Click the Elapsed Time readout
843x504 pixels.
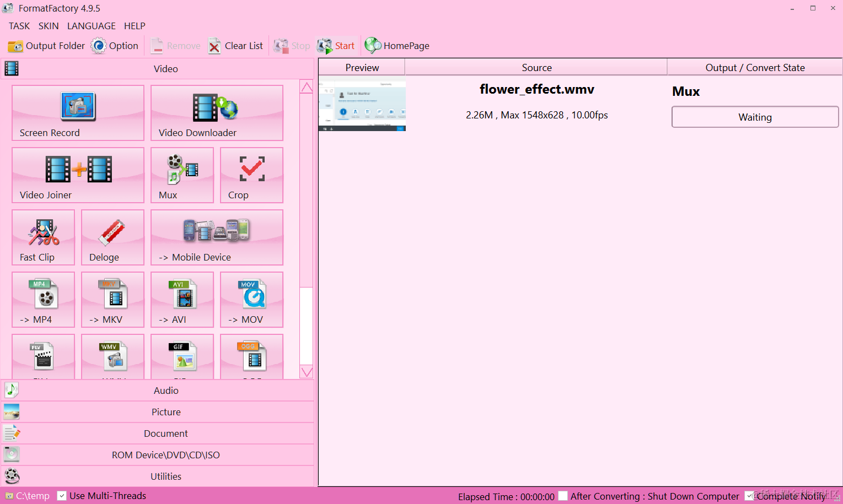click(506, 496)
